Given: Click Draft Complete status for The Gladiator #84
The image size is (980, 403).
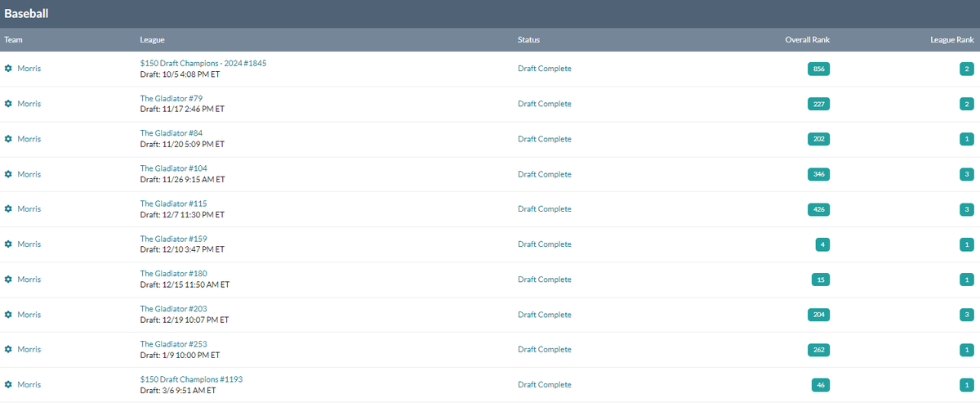Looking at the screenshot, I should 545,139.
